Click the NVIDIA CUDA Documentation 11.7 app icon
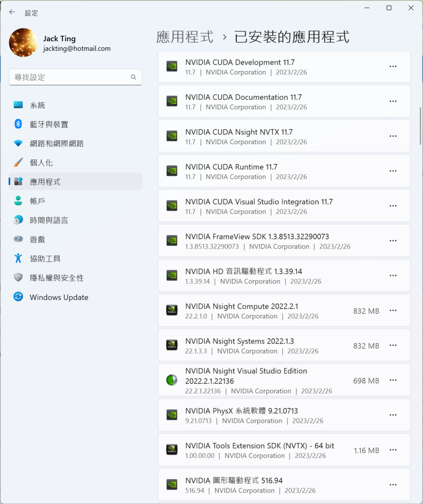The height and width of the screenshot is (504, 423). pos(172,101)
